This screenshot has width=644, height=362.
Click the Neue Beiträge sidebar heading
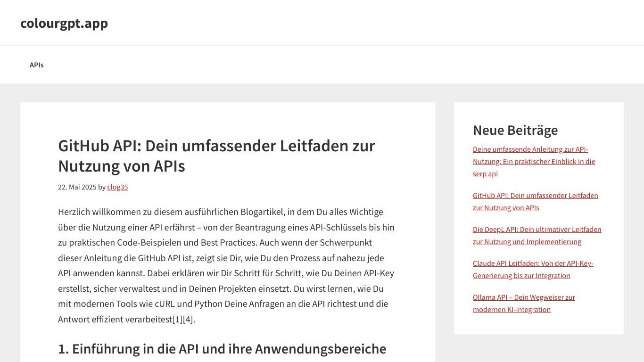[515, 130]
